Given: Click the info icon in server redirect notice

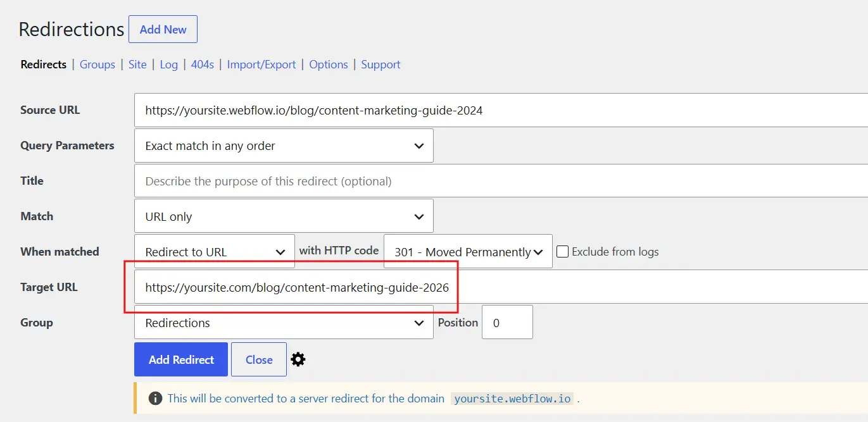Looking at the screenshot, I should pos(155,399).
